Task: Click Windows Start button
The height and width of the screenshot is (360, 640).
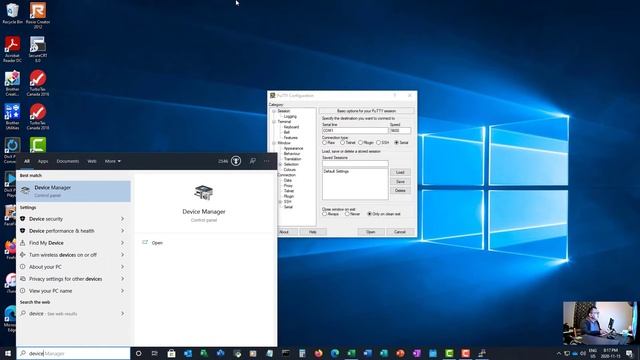Action: [8, 353]
